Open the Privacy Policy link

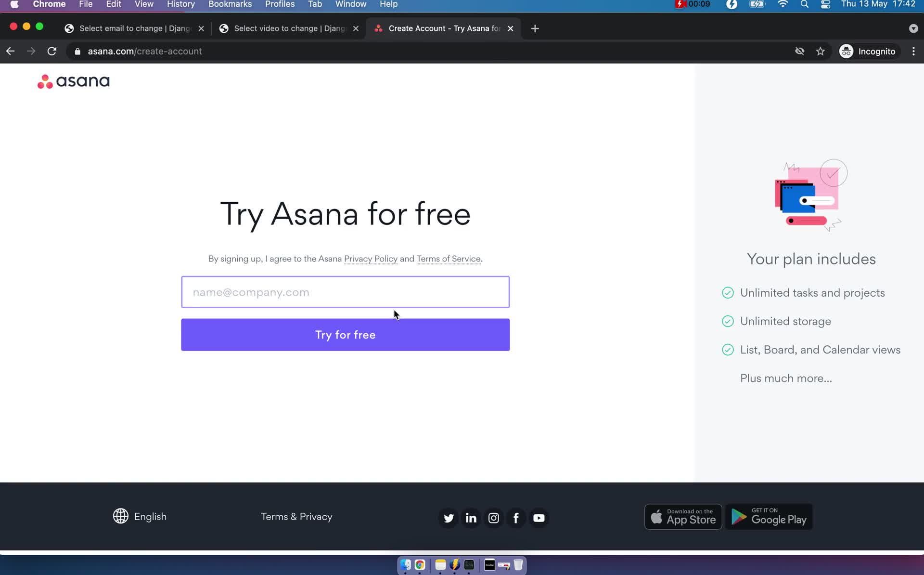371,259
